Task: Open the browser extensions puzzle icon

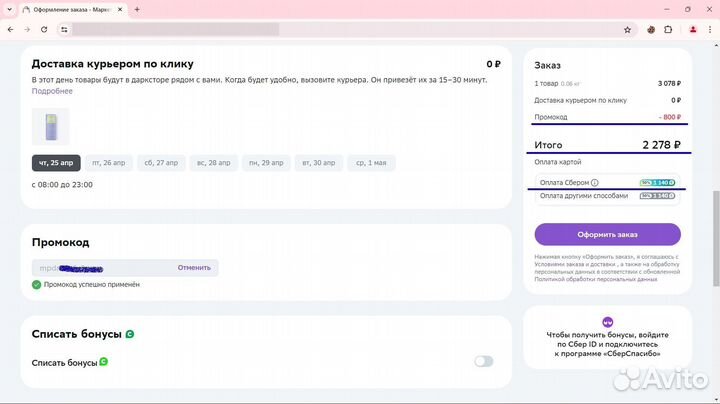Action: coord(670,30)
